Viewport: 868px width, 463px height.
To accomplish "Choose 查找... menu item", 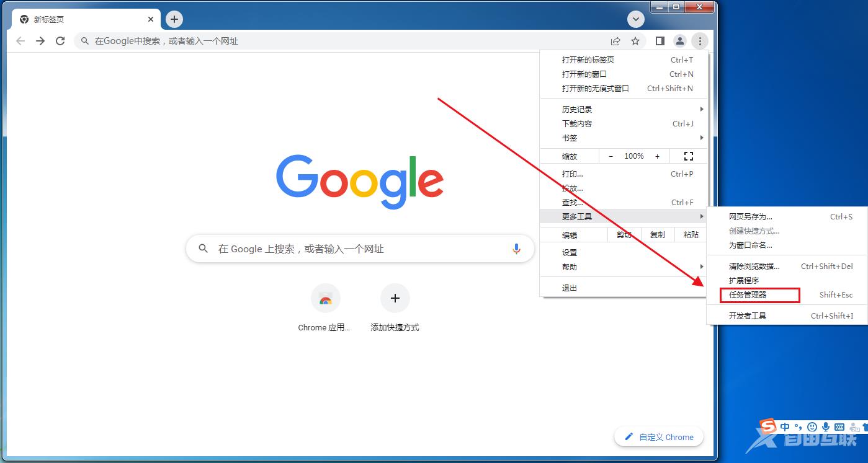I will pyautogui.click(x=623, y=202).
